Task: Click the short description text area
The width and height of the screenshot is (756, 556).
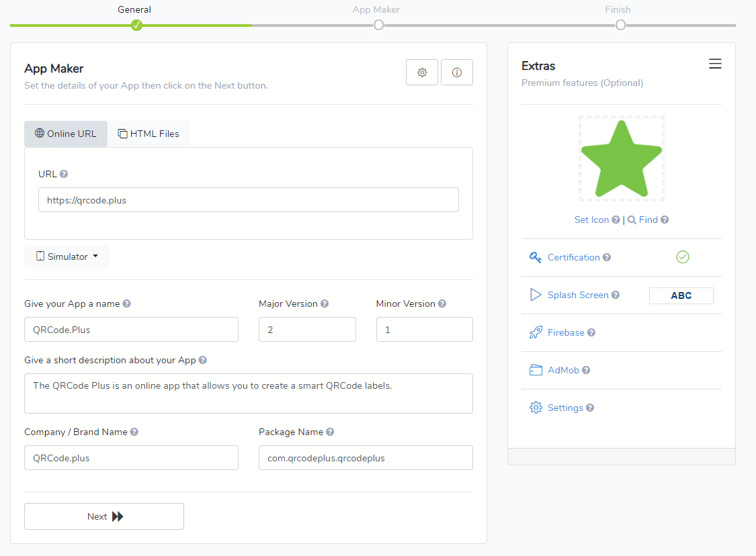Action: coord(248,393)
